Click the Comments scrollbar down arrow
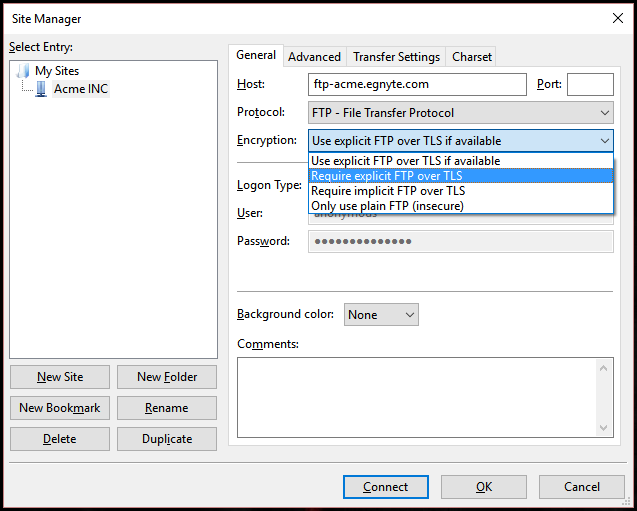637x511 pixels. click(604, 427)
